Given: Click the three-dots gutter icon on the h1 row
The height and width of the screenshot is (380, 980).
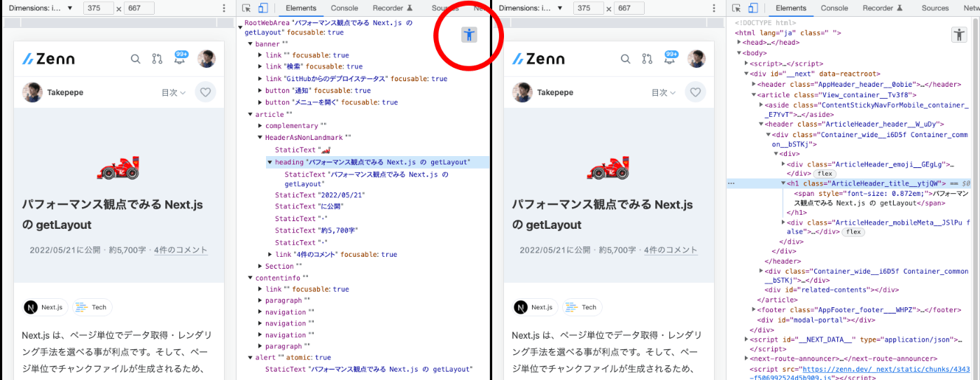Looking at the screenshot, I should tap(731, 183).
